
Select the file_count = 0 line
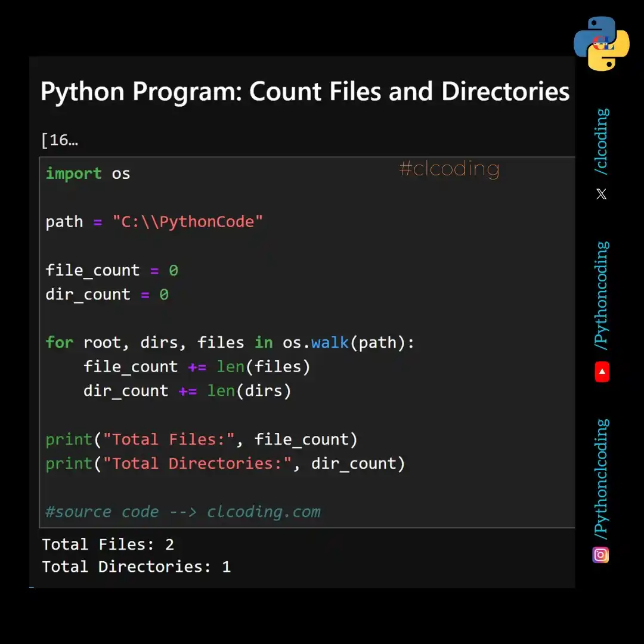click(x=112, y=270)
